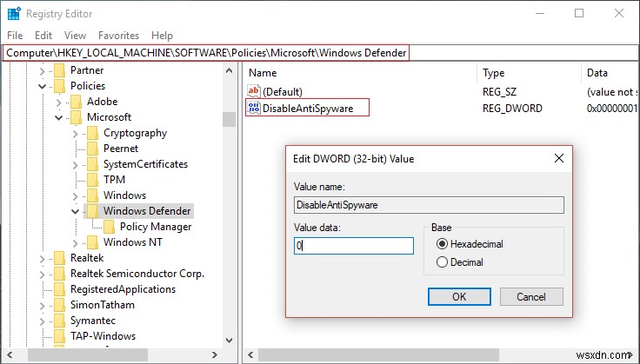Image resolution: width=640 pixels, height=364 pixels.
Task: Click the Value data input field
Action: point(354,246)
